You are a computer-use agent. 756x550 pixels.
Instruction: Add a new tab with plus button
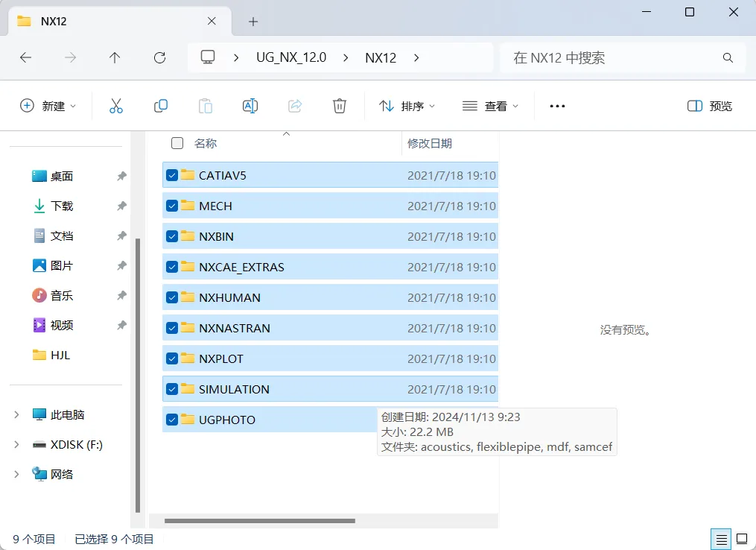tap(253, 21)
